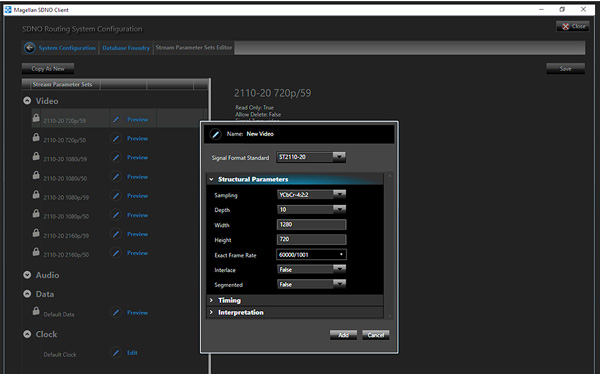Click the pencil edit icon for Default Data
Viewport: 600px width, 374px height.
click(116, 312)
